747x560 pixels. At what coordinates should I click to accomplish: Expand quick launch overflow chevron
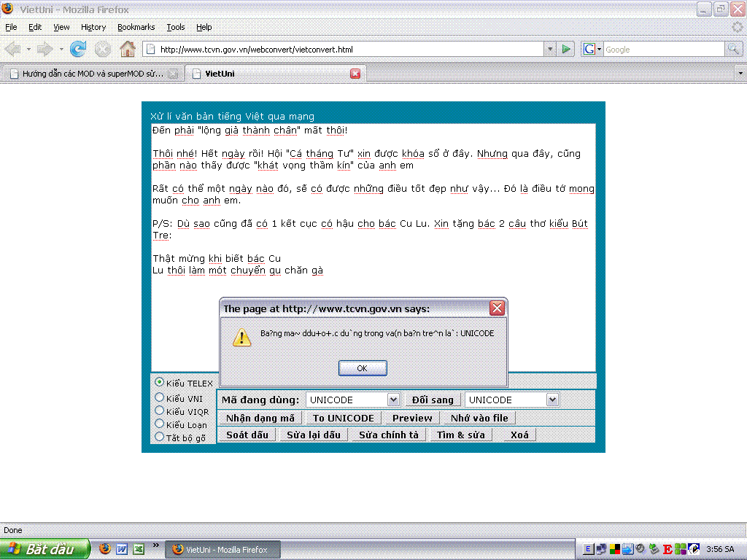[x=156, y=545]
